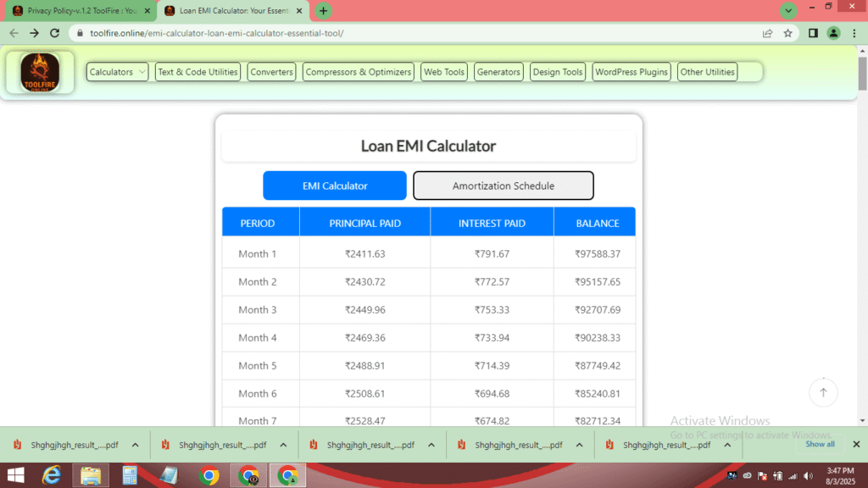This screenshot has height=488, width=868.
Task: Click the Show all downloads link
Action: 819,444
